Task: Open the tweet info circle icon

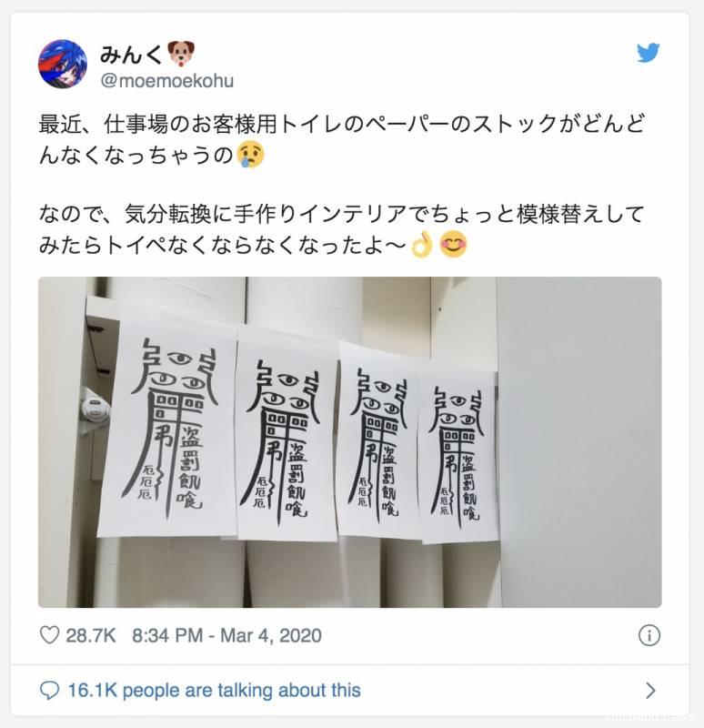Action: pyautogui.click(x=649, y=635)
